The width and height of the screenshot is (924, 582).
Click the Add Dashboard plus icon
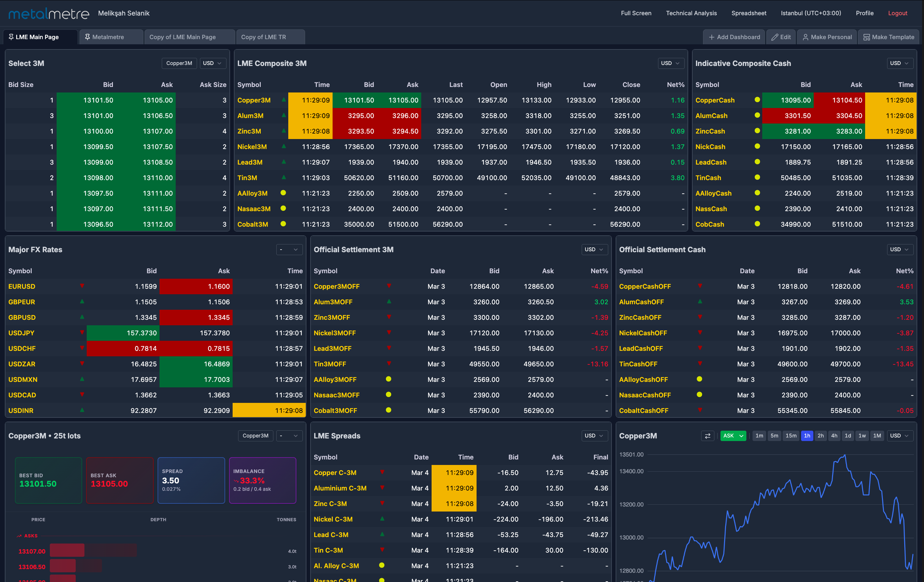pyautogui.click(x=712, y=37)
